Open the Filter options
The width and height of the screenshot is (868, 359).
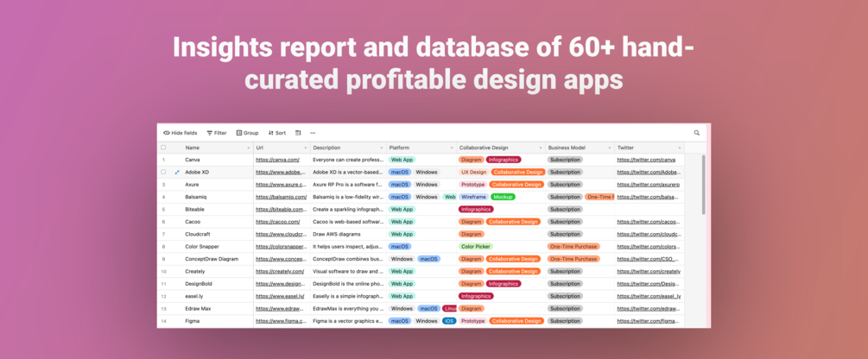click(217, 133)
